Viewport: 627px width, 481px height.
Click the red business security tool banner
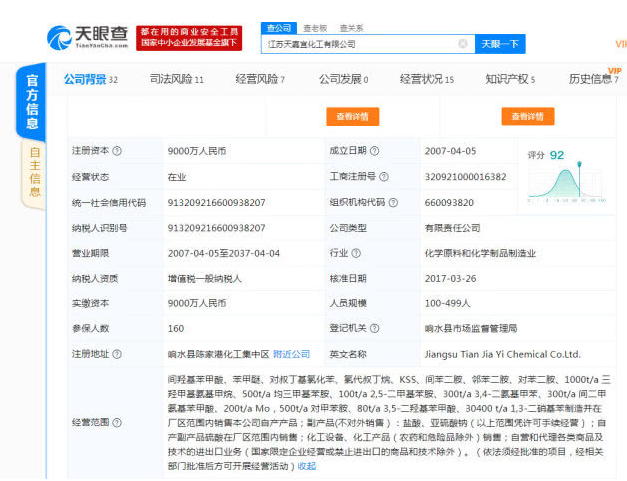pos(189,38)
